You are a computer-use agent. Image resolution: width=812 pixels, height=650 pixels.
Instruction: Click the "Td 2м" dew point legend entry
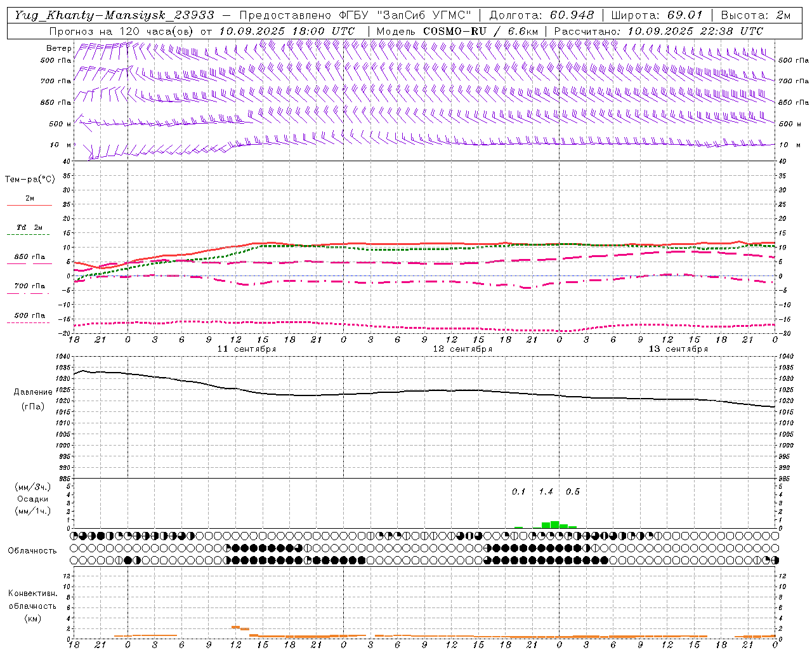pyautogui.click(x=30, y=227)
